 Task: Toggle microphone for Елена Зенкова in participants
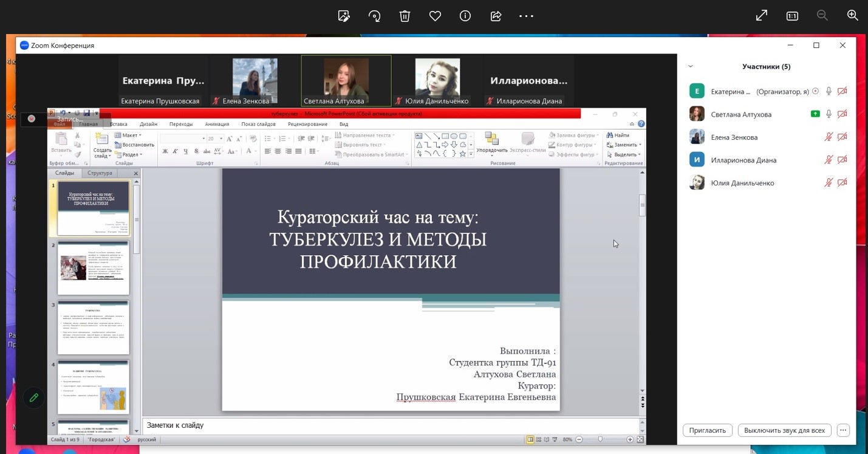pos(829,137)
